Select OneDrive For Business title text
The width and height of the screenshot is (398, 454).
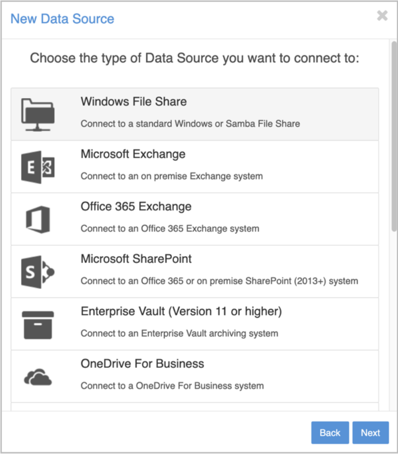(x=142, y=364)
